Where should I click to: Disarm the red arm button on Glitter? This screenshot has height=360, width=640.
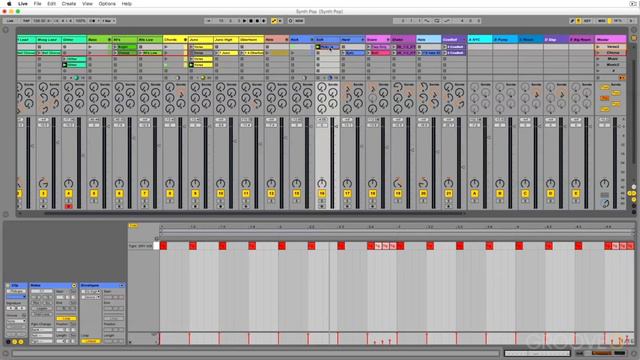click(x=69, y=207)
